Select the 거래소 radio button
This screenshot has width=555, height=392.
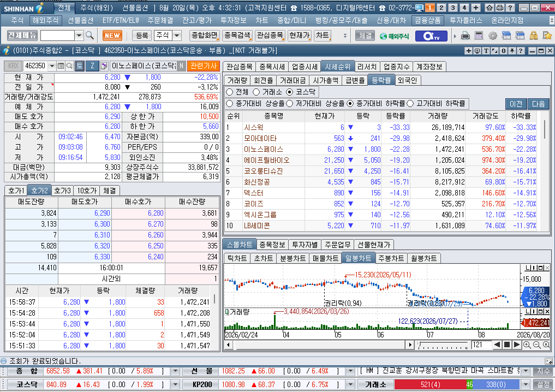pyautogui.click(x=256, y=92)
